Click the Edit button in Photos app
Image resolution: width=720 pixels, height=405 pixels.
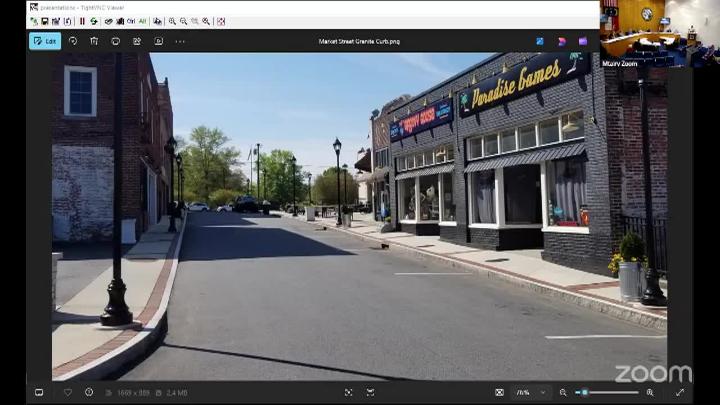pos(45,41)
